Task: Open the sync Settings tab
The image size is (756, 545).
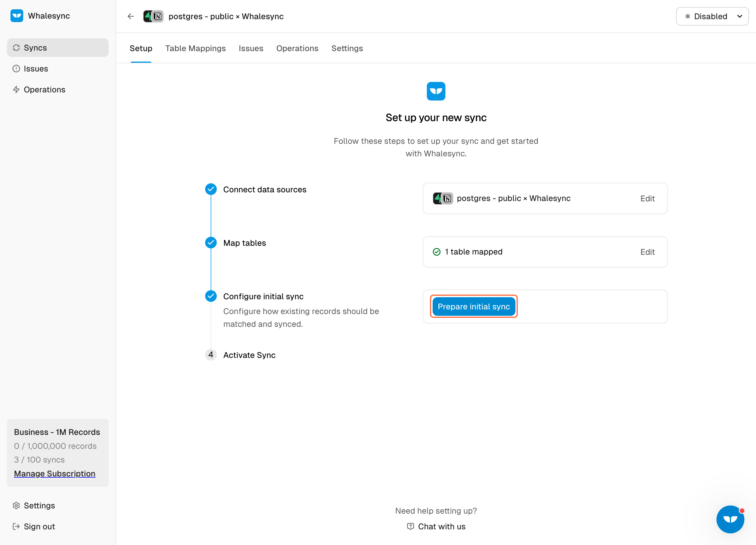Action: coord(347,48)
